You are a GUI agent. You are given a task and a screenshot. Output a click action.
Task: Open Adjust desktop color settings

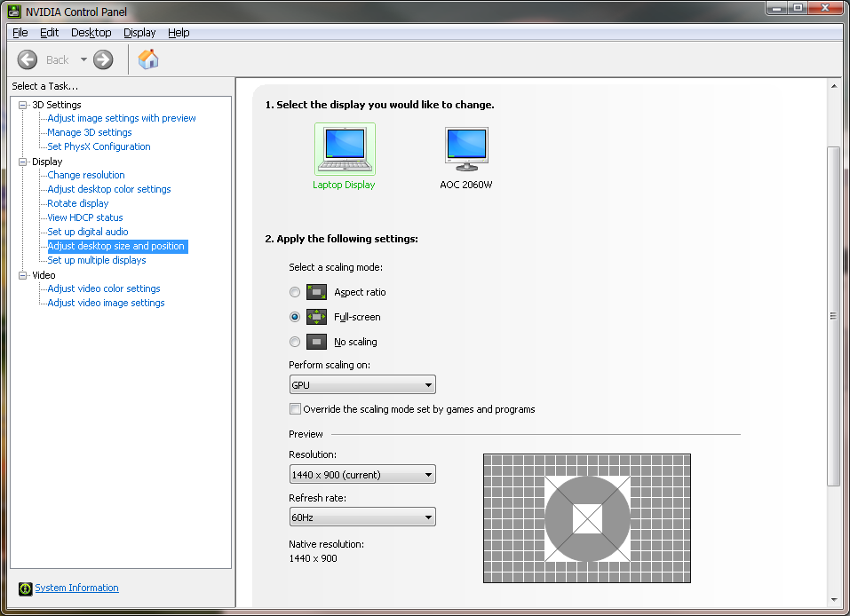coord(109,189)
